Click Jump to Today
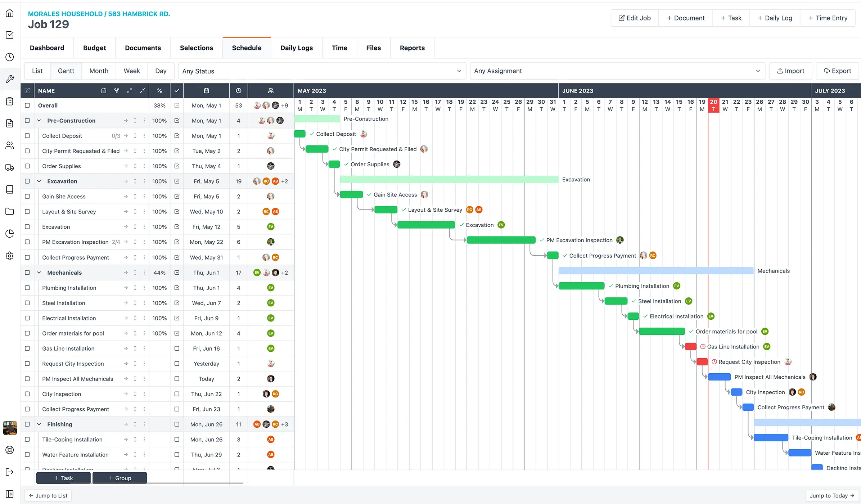 [832, 496]
